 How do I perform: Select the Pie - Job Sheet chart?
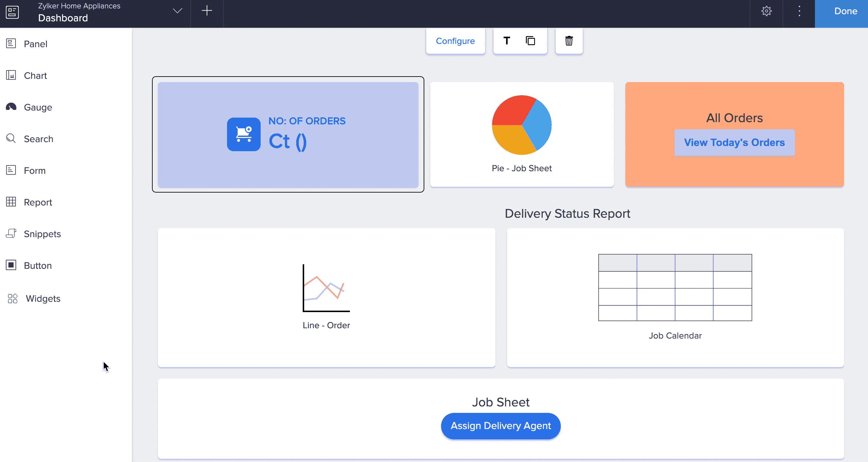(x=522, y=134)
